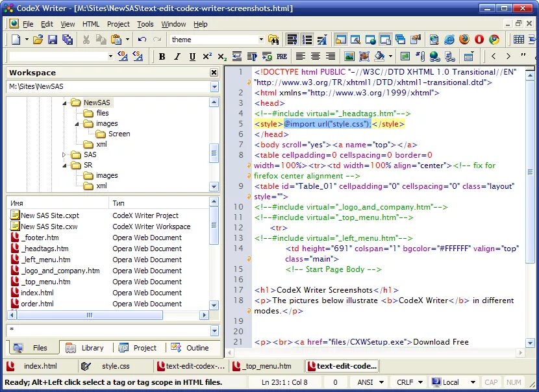Toggle the PRE preformatted text button

click(x=282, y=57)
